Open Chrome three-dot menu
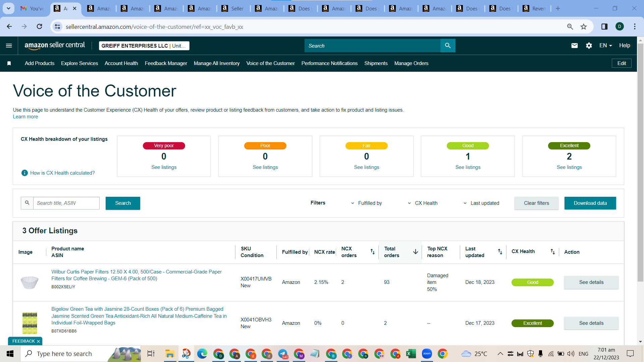Image resolution: width=644 pixels, height=362 pixels. click(635, 26)
